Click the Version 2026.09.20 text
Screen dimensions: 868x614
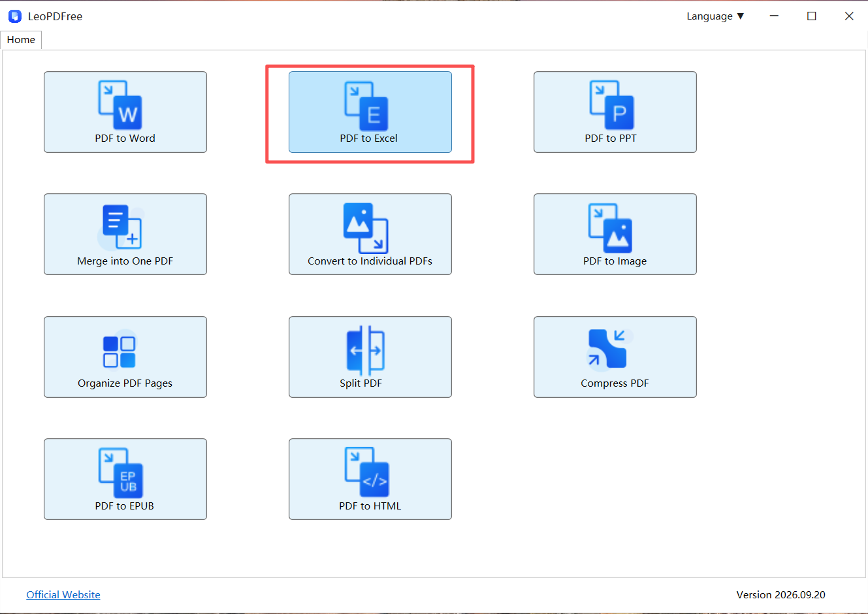781,594
